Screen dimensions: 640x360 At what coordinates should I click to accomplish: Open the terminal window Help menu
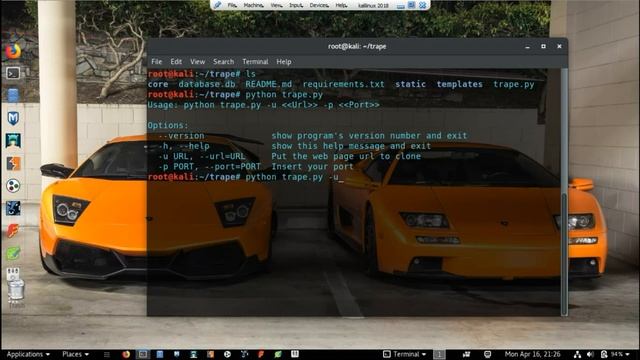pyautogui.click(x=284, y=62)
